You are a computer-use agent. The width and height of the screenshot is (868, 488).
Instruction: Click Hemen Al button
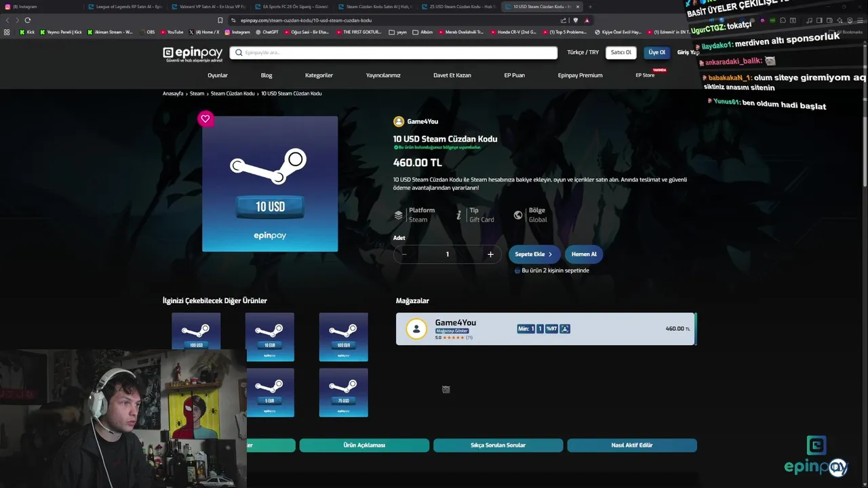point(584,254)
